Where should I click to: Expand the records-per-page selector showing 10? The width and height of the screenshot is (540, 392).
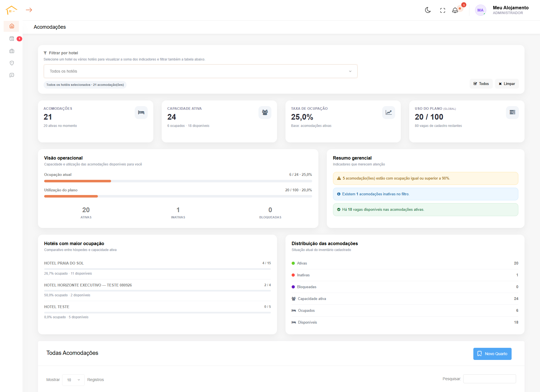(73, 380)
